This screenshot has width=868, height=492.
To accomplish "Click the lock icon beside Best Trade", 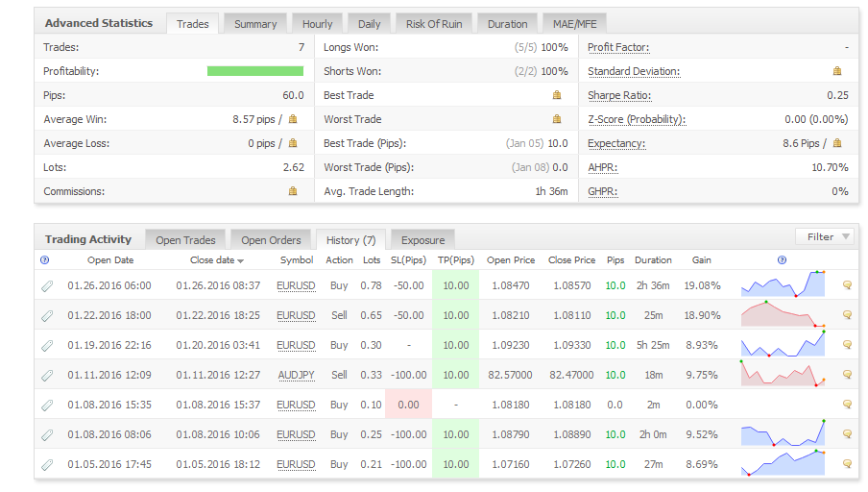I will (x=556, y=95).
